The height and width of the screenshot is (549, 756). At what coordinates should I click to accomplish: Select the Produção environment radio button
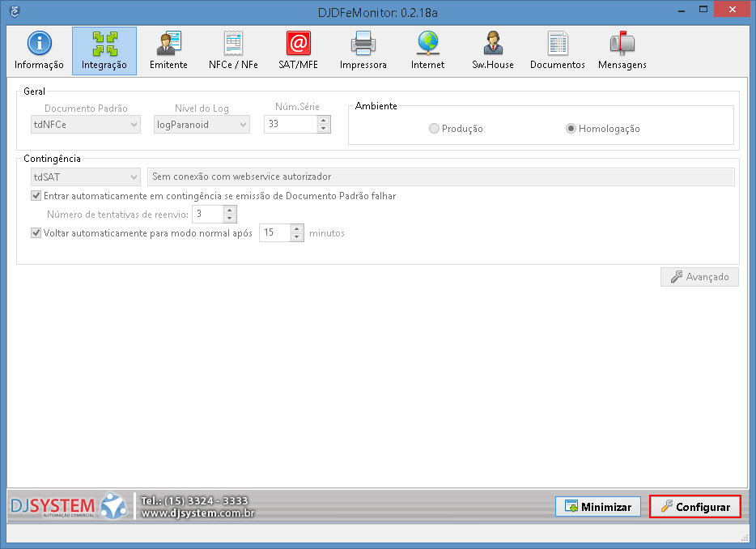click(434, 128)
